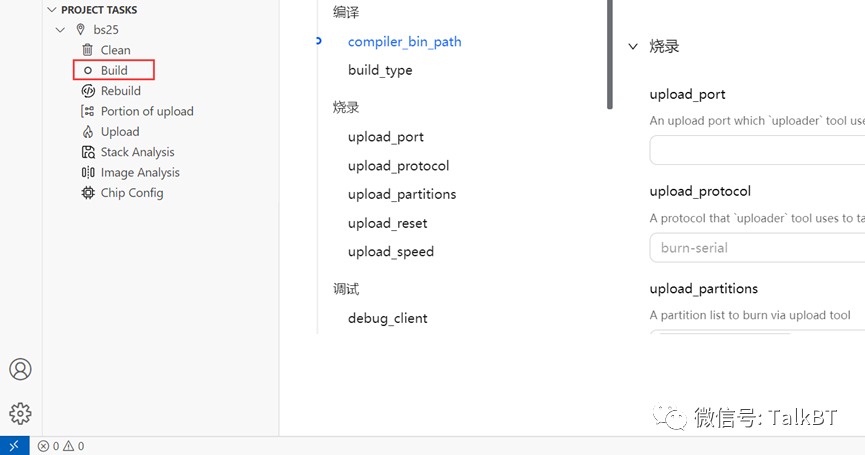Click the Upload flame icon
The width and height of the screenshot is (865, 455).
(x=88, y=132)
